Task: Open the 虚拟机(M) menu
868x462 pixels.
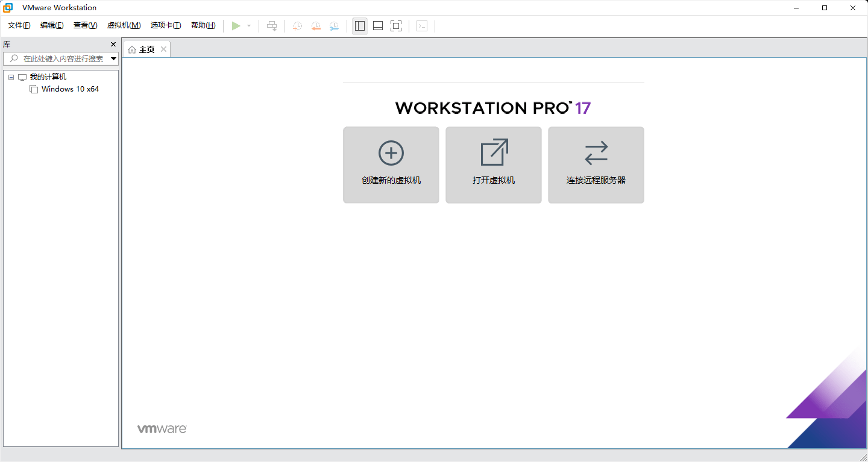Action: (124, 25)
